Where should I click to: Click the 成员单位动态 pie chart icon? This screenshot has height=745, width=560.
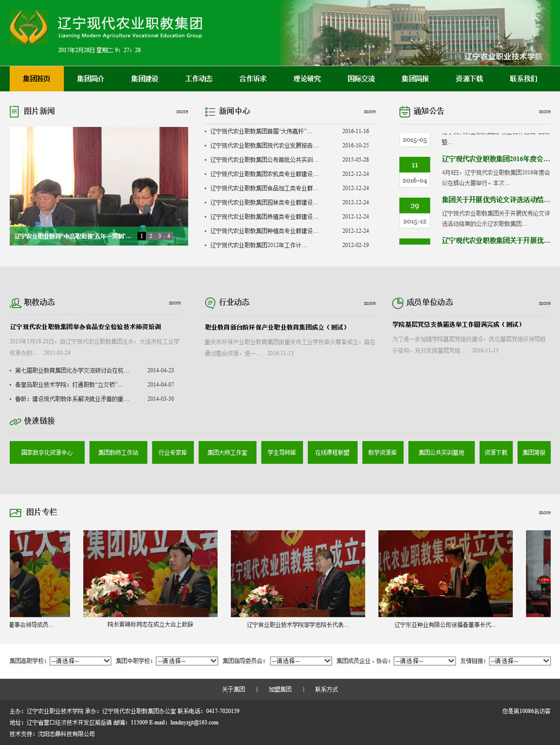coord(398,302)
